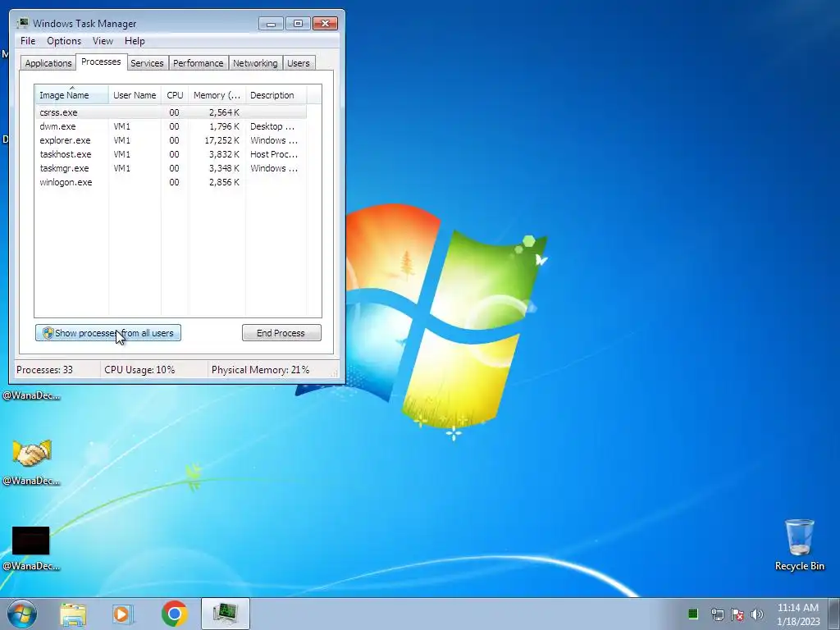Maximize the Task Manager window
Image resolution: width=840 pixels, height=630 pixels.
(x=298, y=24)
